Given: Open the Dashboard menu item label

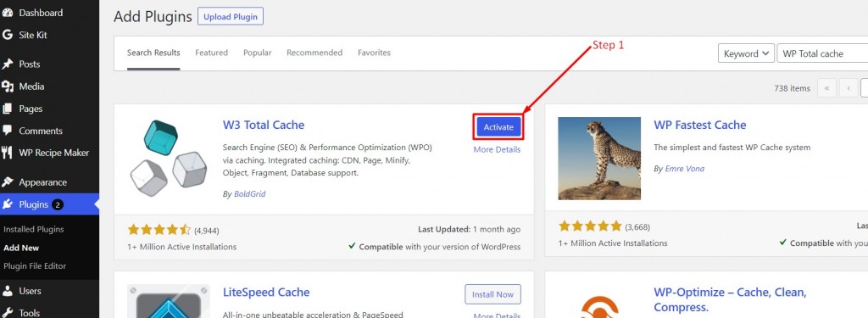Looking at the screenshot, I should (41, 13).
